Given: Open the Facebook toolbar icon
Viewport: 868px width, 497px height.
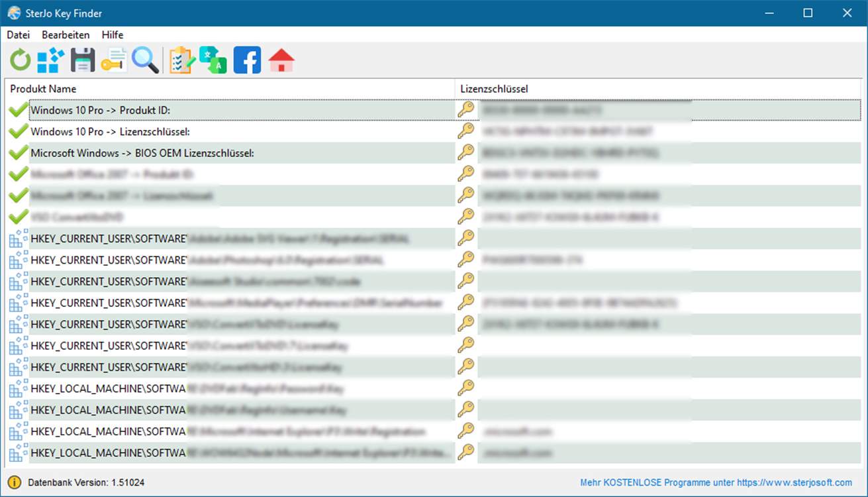Looking at the screenshot, I should pyautogui.click(x=247, y=60).
